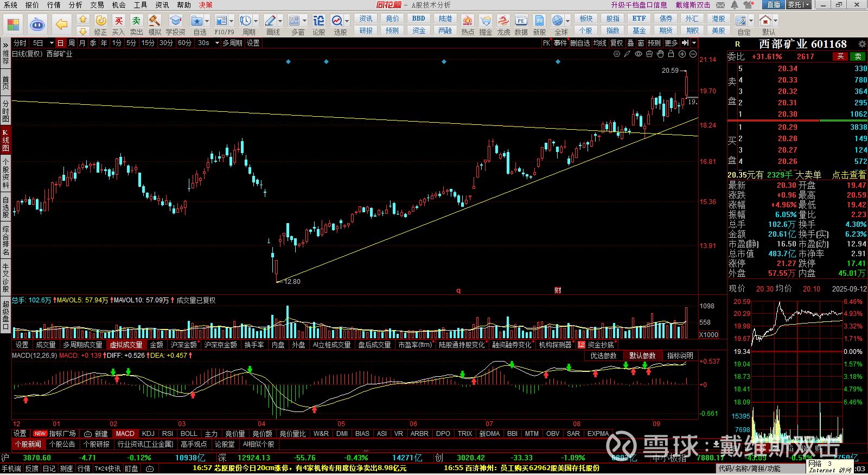This screenshot has width=868, height=475.
Task: Toggle 窗 window option
Action: (x=641, y=43)
